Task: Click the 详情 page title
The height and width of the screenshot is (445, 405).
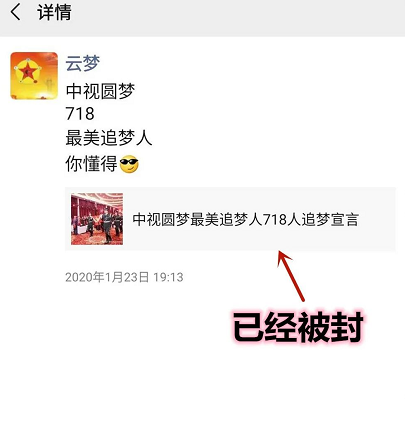Action: click(54, 13)
